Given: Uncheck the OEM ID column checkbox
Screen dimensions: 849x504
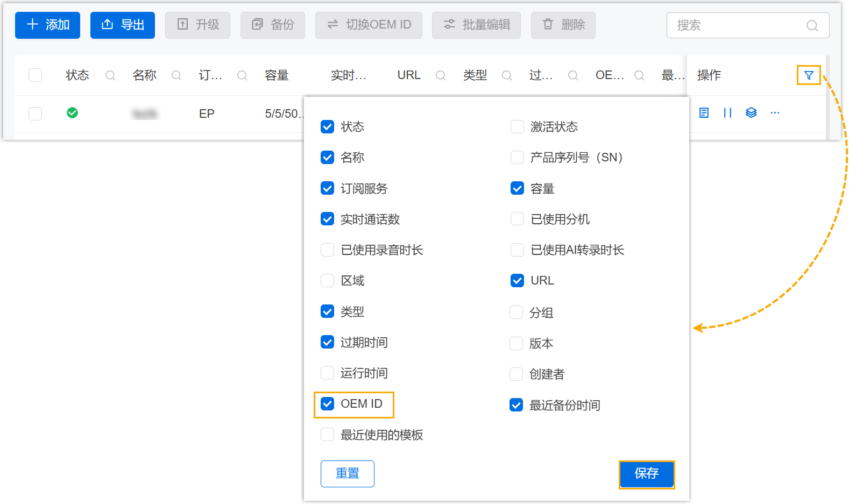Looking at the screenshot, I should (328, 404).
